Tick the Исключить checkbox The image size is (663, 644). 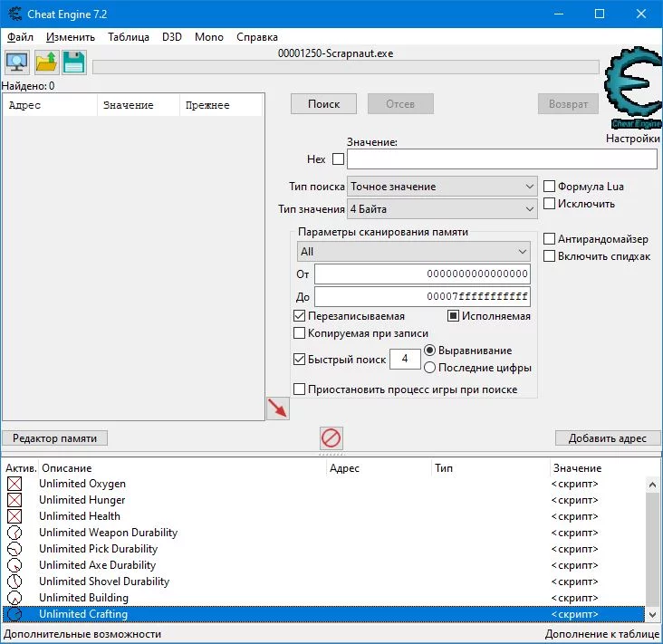[549, 204]
